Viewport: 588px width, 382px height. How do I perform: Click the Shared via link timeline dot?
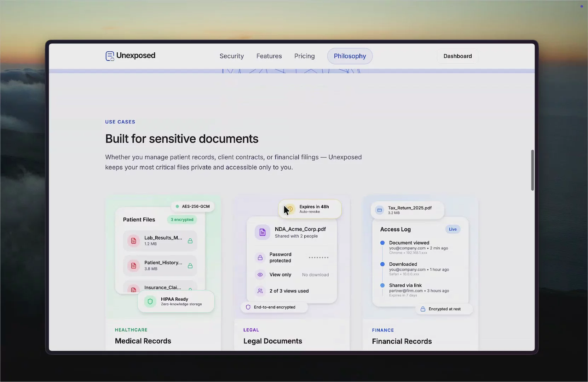[382, 285]
